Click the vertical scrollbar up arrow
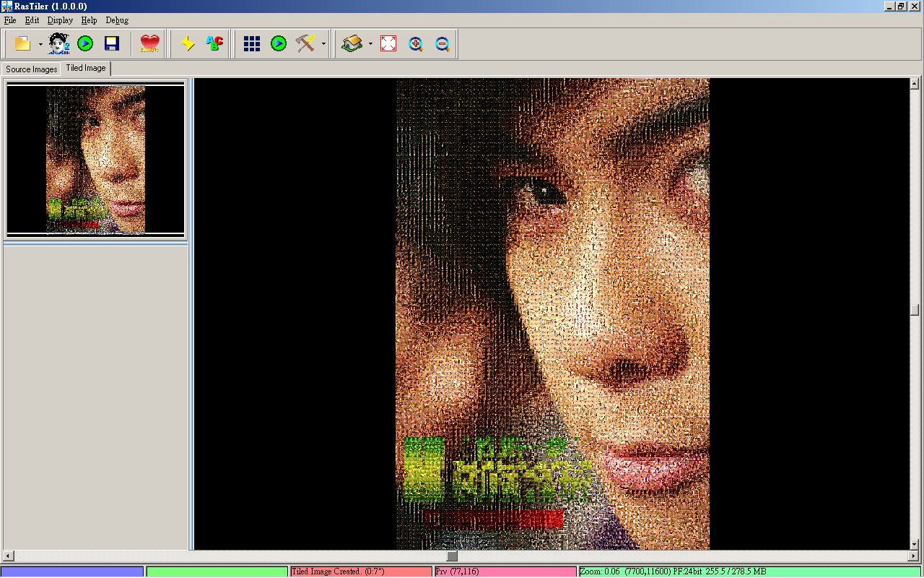924x578 pixels. click(915, 83)
